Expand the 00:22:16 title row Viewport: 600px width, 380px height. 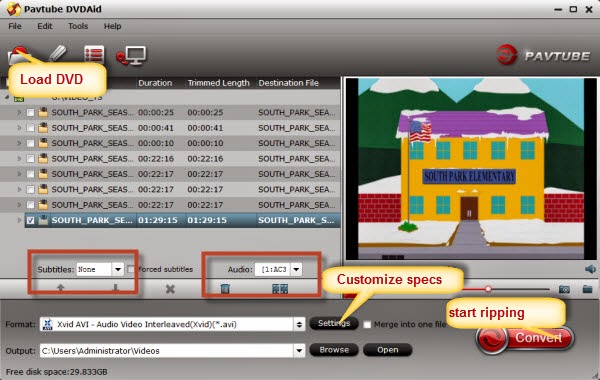(x=19, y=158)
